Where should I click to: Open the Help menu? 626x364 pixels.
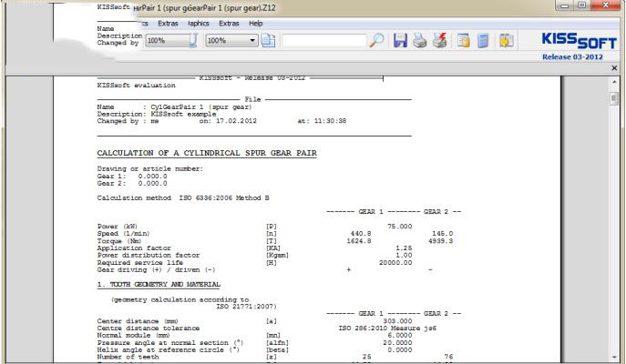pyautogui.click(x=255, y=24)
